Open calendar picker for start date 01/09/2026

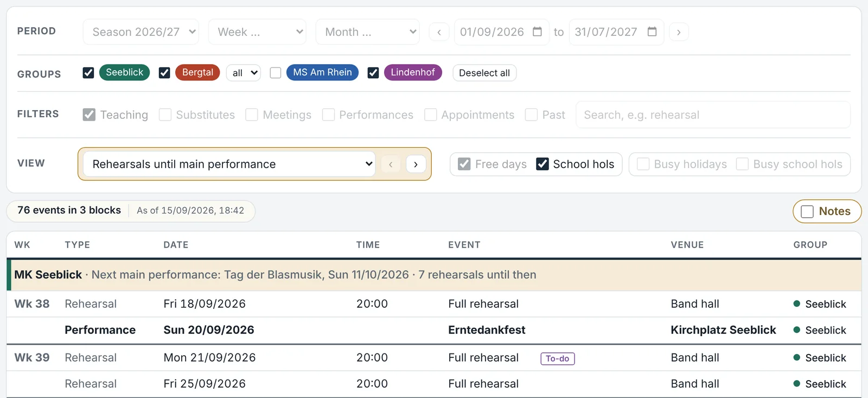[x=537, y=31]
